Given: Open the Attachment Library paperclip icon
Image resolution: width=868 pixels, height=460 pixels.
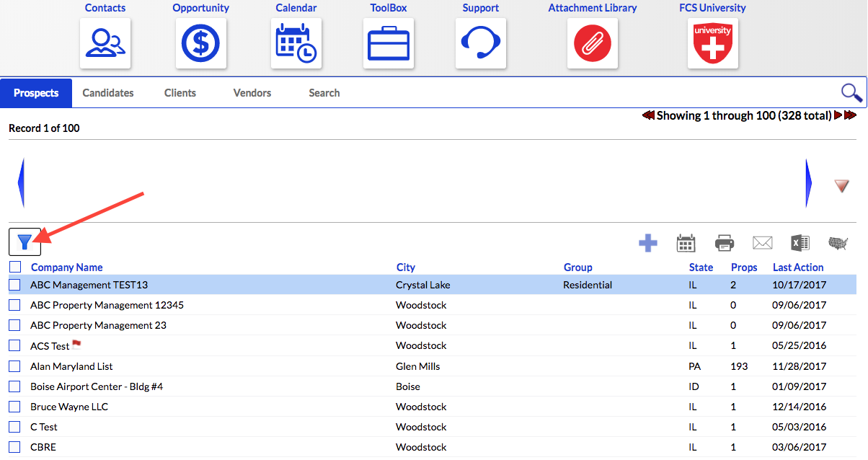Looking at the screenshot, I should click(593, 43).
